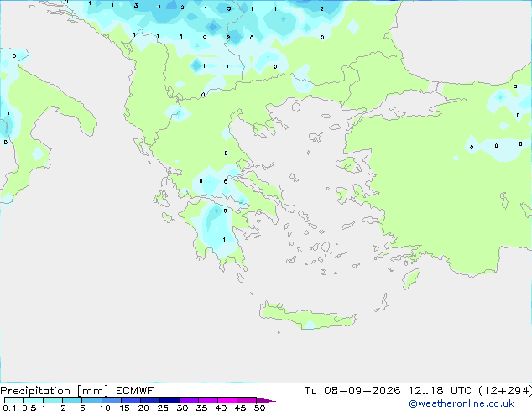
Task: Select legend swatch between 40 and 45
Action: click(x=227, y=400)
